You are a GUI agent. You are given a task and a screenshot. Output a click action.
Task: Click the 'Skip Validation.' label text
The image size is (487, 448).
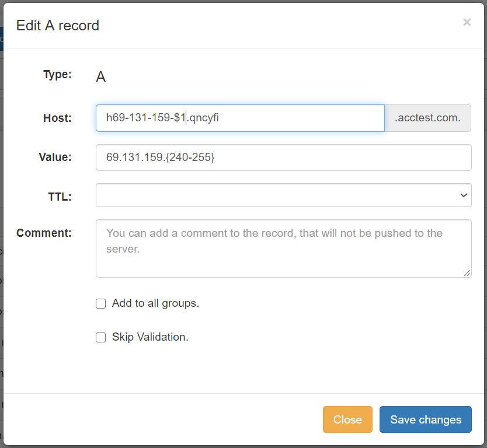[x=150, y=337]
